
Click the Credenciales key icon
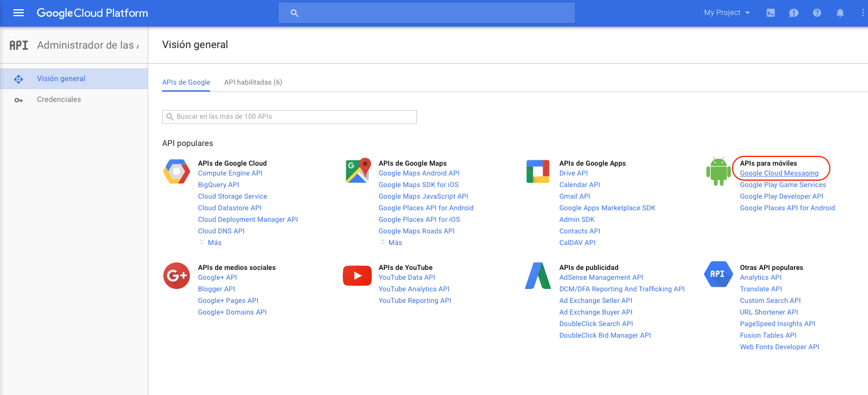[19, 99]
